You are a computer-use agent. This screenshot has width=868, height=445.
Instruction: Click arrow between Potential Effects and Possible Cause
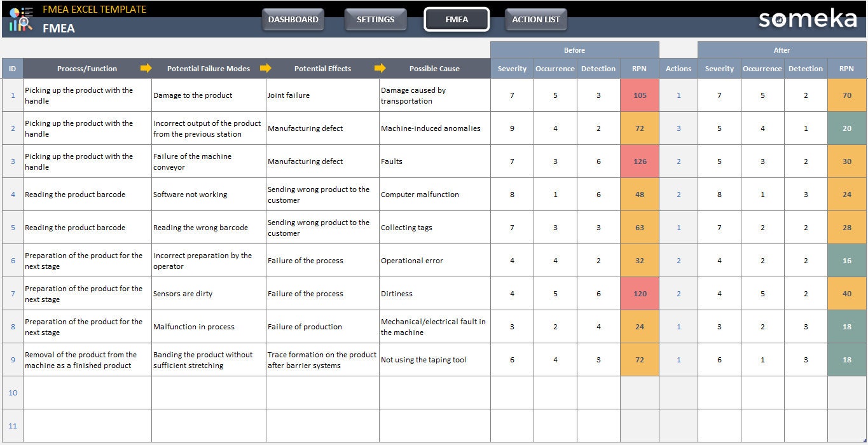point(380,68)
